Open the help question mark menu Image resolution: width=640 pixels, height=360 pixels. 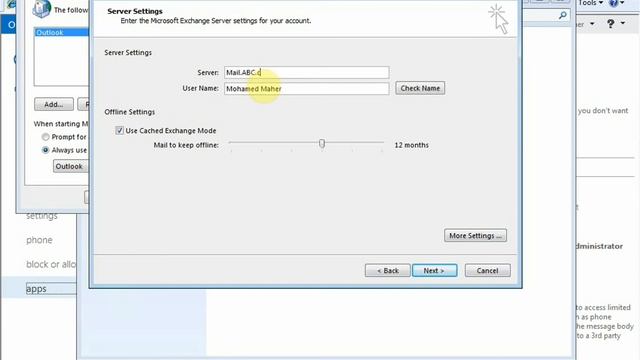pos(616,24)
